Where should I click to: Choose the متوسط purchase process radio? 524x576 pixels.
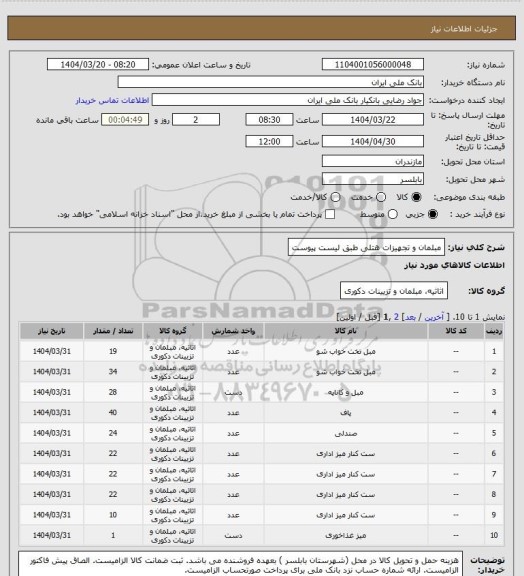pos(393,214)
